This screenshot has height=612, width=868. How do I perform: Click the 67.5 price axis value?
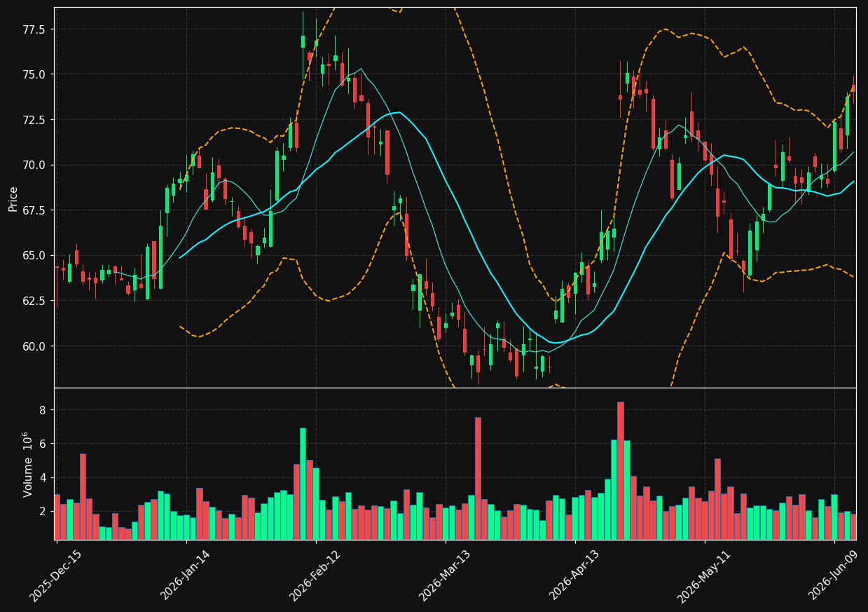pyautogui.click(x=34, y=210)
